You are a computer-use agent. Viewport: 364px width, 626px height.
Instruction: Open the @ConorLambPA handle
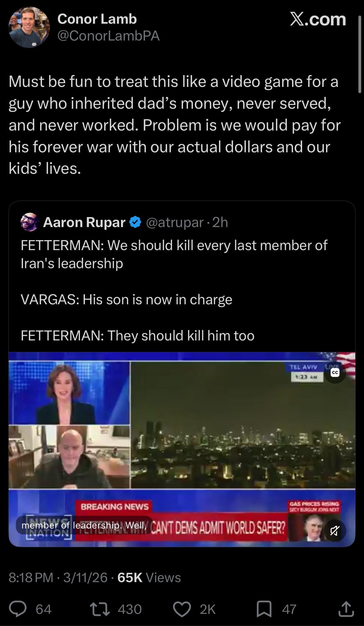click(x=108, y=36)
